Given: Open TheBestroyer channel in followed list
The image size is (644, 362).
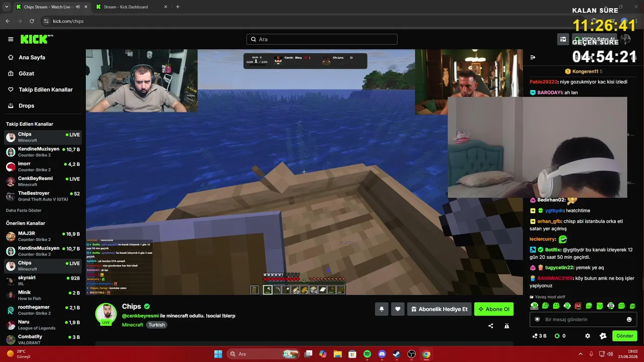Looking at the screenshot, I should (x=43, y=196).
